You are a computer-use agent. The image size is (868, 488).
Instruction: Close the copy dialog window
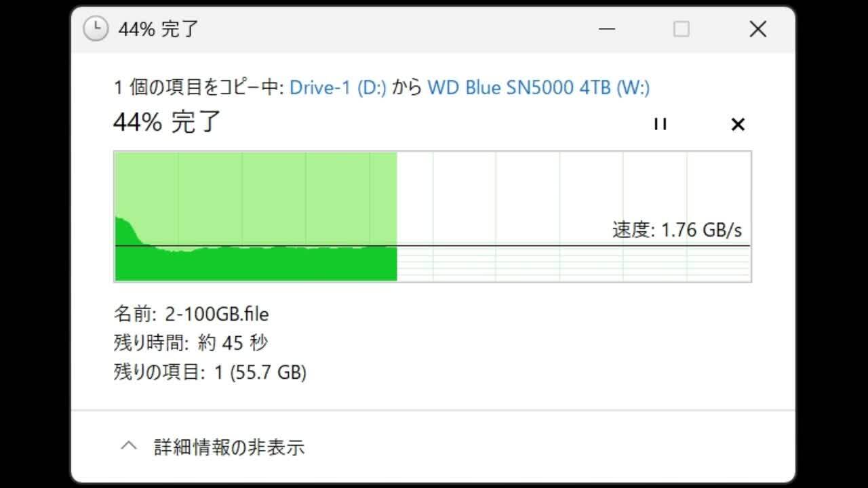757,29
